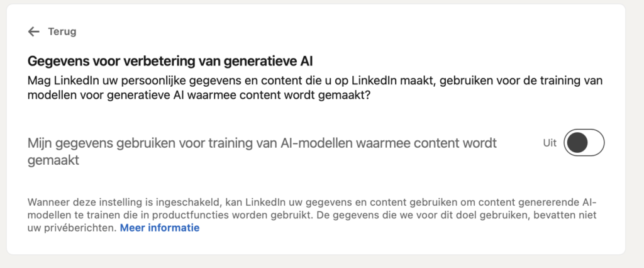Enable the AI training data switch
644x268 pixels.
tap(584, 143)
